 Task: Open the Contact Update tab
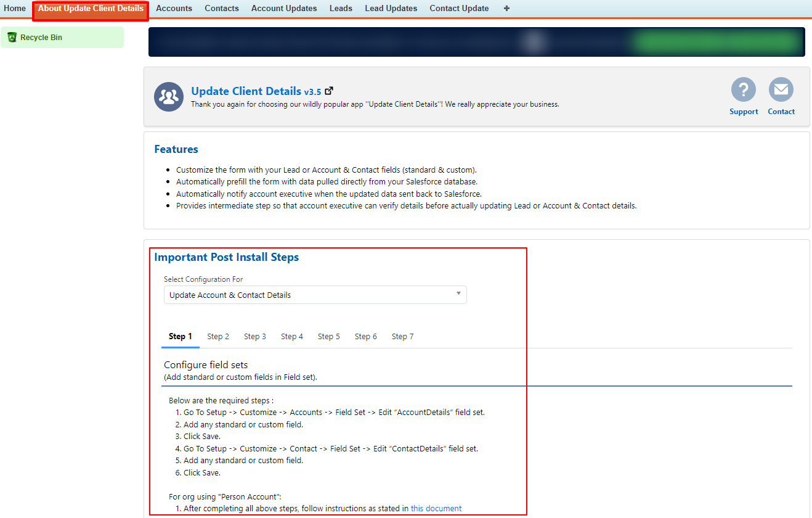click(459, 9)
